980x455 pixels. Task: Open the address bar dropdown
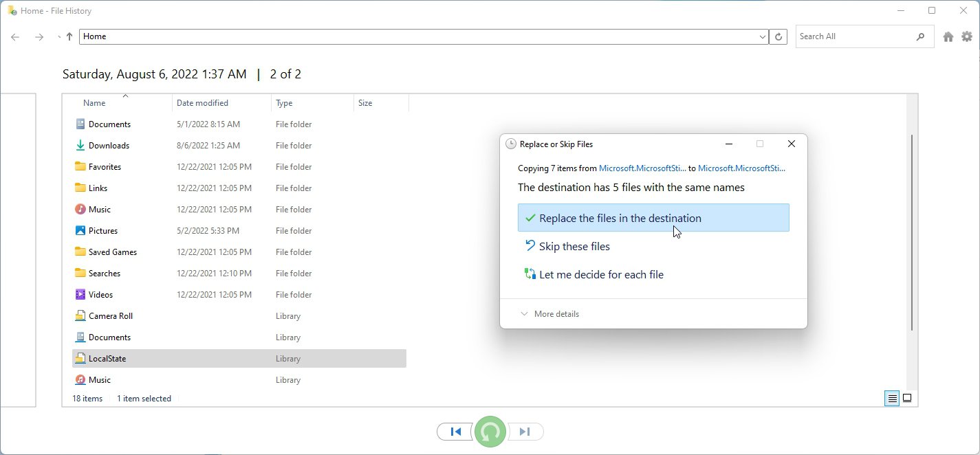pos(762,37)
